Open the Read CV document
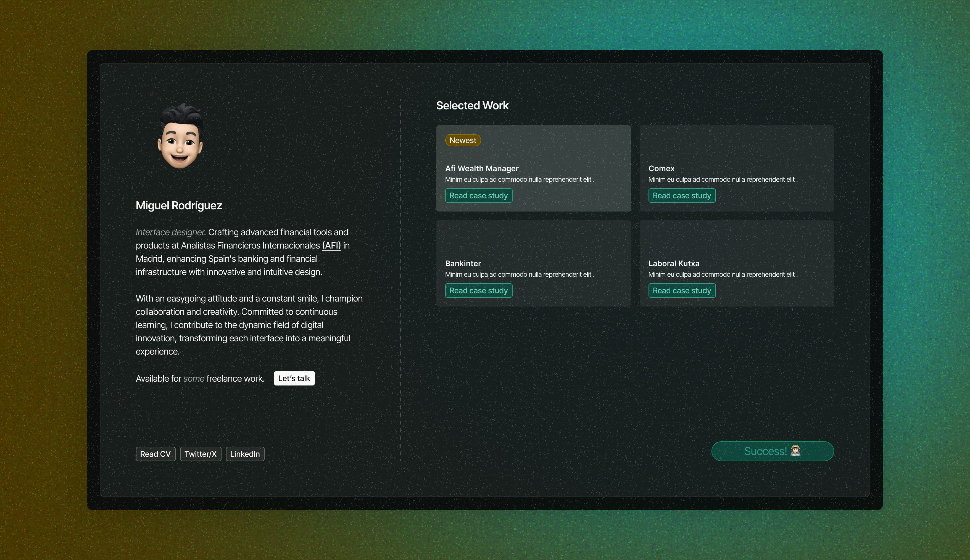This screenshot has height=560, width=970. tap(155, 454)
